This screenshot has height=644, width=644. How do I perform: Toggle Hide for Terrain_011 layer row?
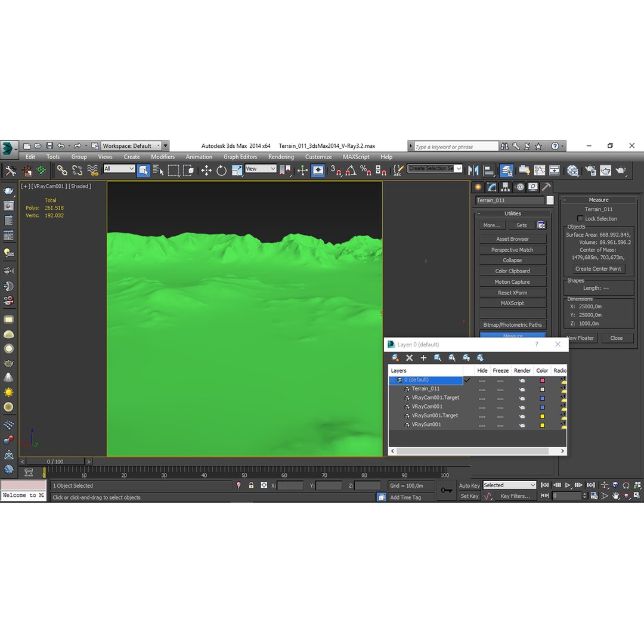482,389
